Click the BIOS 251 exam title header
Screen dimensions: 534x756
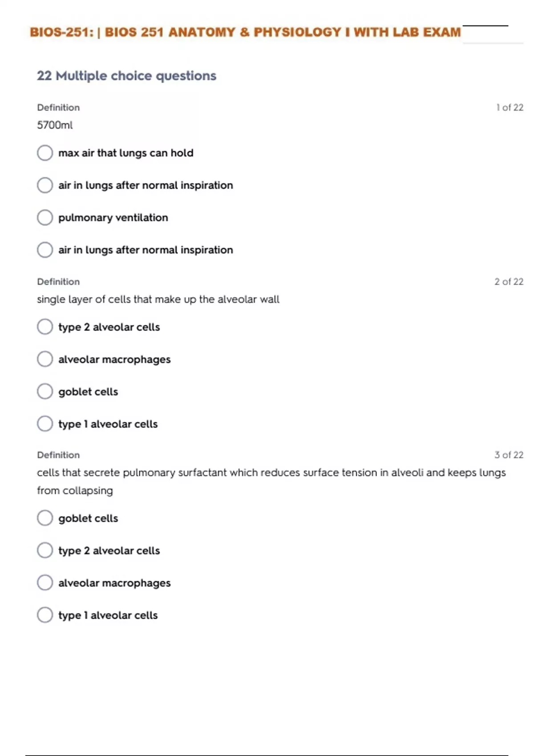[245, 32]
